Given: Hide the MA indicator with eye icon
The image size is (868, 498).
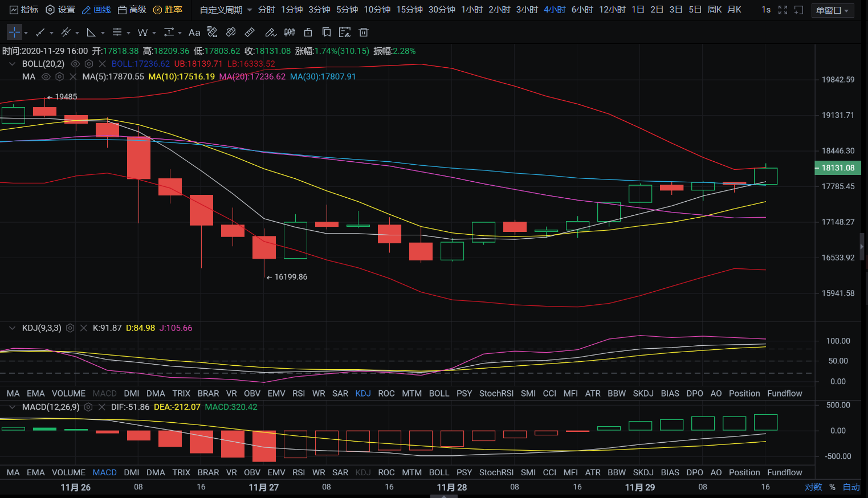Looking at the screenshot, I should point(46,76).
